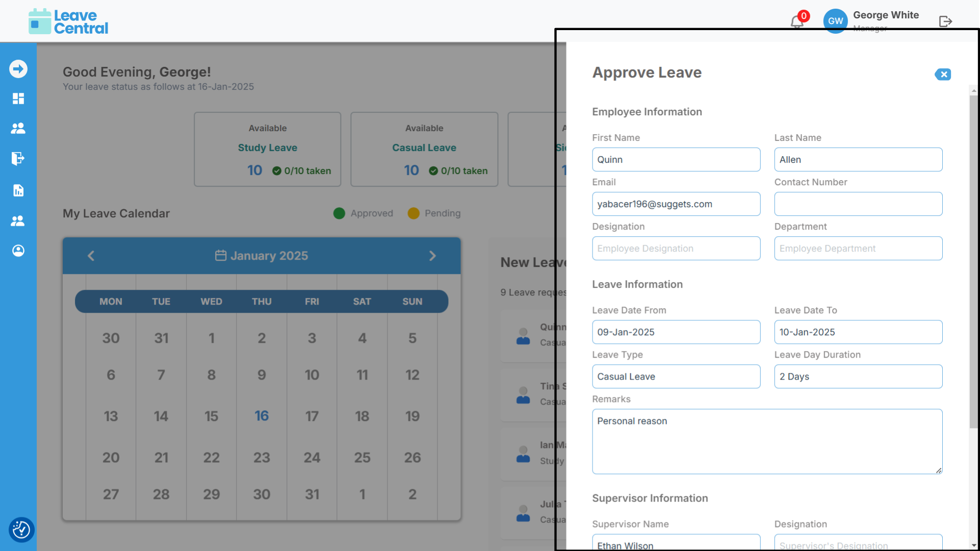Screen dimensions: 980x551
Task: Click the Remarks text area
Action: pyautogui.click(x=767, y=441)
